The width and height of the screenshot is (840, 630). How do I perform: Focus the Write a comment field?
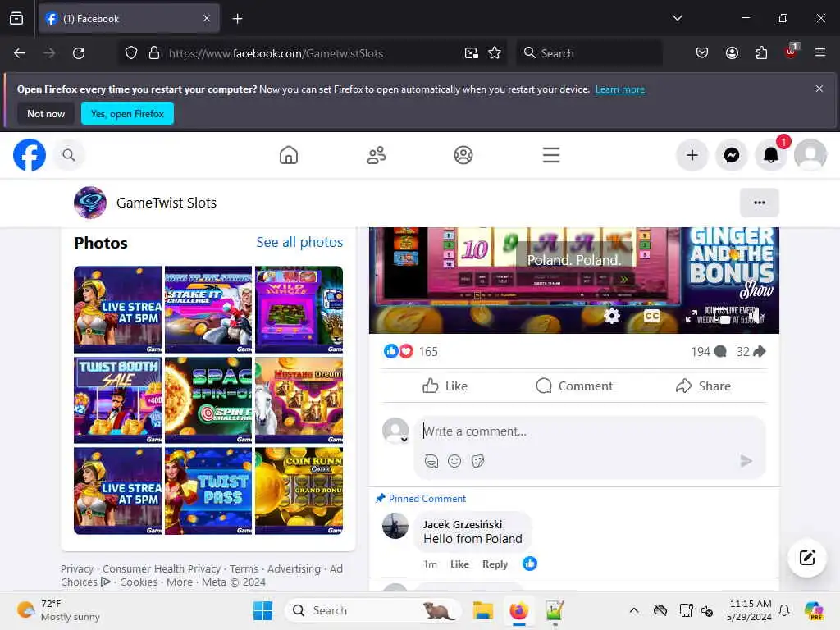[x=589, y=431]
